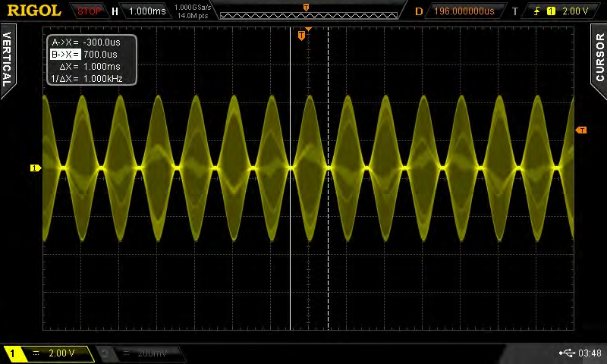Click the 1/ΔX = 1.000kHz frequency reading

pyautogui.click(x=86, y=79)
